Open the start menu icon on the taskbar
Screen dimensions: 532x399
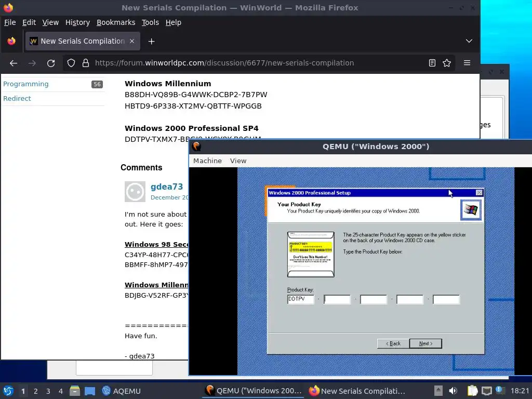pyautogui.click(x=8, y=391)
